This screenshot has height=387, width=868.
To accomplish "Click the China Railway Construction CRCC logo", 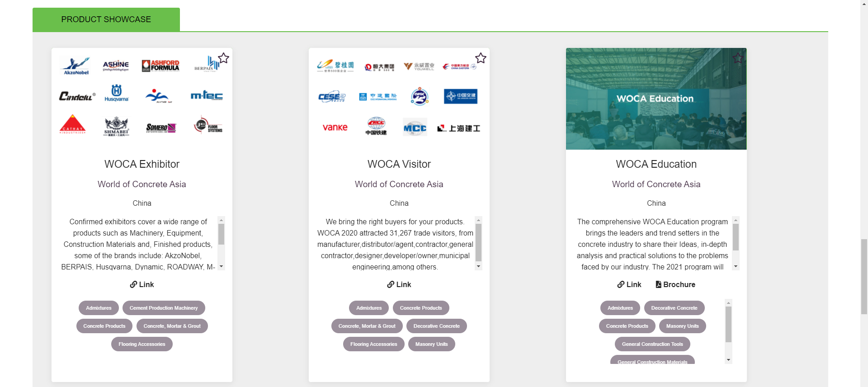I will (x=376, y=126).
